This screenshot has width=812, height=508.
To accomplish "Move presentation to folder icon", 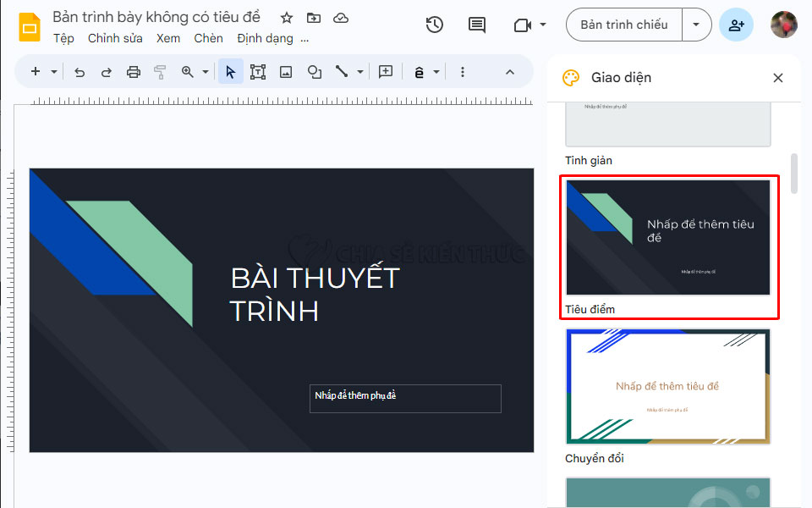I will [x=314, y=18].
